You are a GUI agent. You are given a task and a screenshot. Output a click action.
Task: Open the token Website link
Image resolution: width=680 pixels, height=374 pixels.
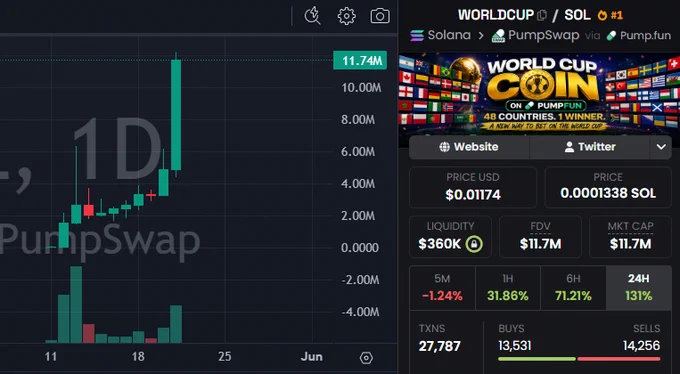coord(469,147)
